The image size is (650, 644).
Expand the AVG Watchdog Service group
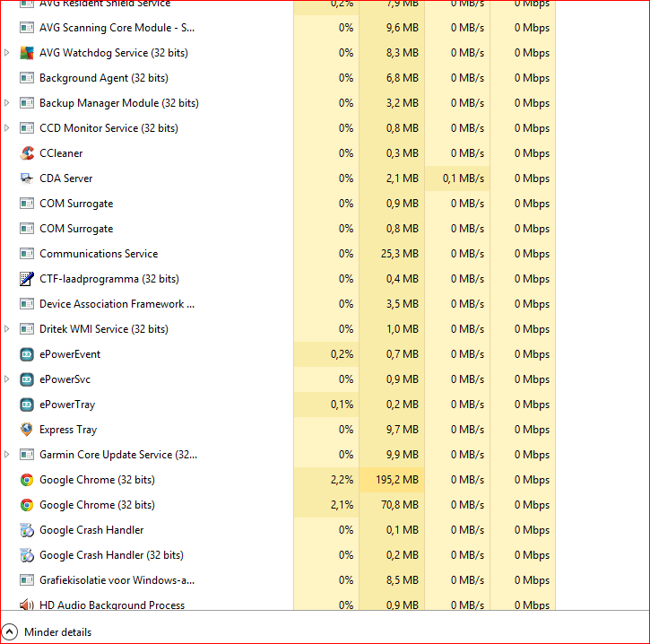click(x=6, y=53)
